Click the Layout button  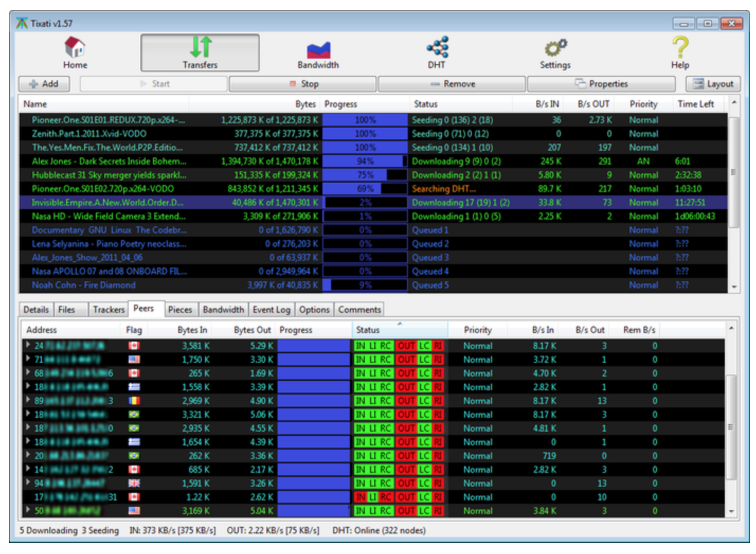(x=713, y=84)
